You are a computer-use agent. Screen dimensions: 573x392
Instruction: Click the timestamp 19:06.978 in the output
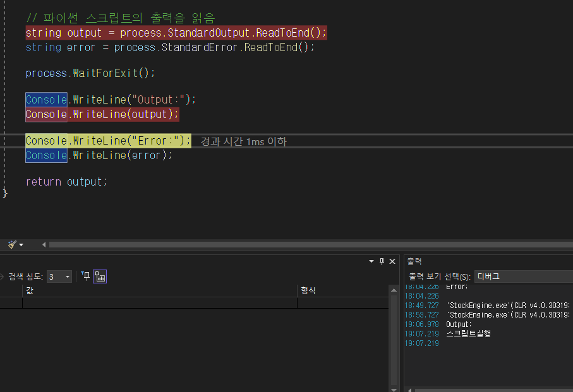[422, 324]
